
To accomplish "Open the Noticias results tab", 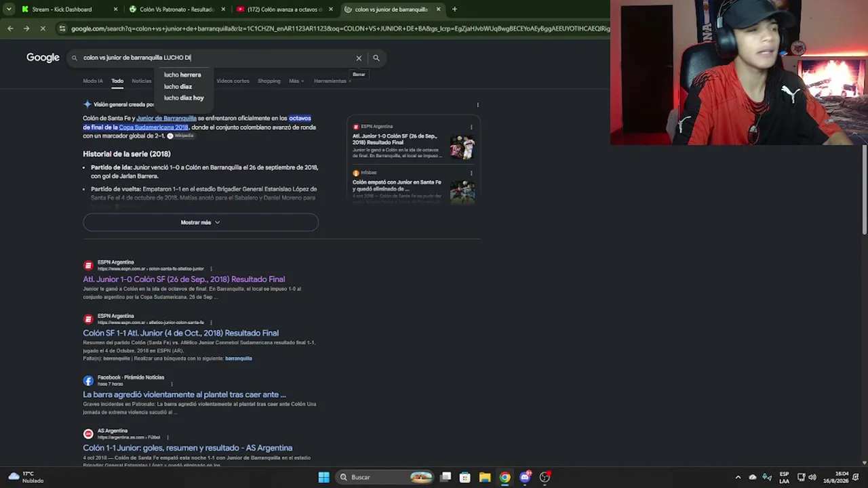I will 142,81.
